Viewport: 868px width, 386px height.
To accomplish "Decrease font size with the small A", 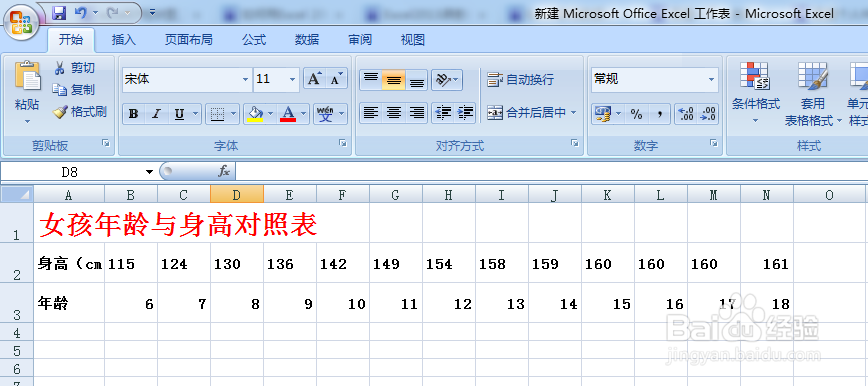I will coord(336,79).
